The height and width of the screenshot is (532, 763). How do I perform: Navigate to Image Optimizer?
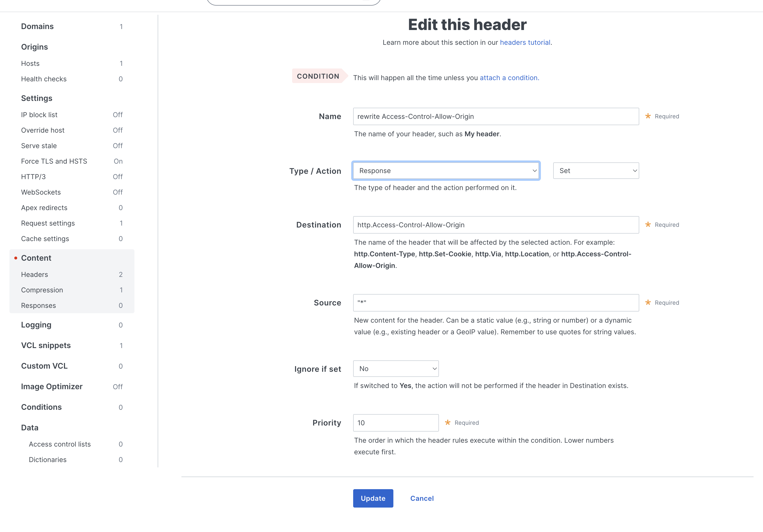tap(52, 387)
